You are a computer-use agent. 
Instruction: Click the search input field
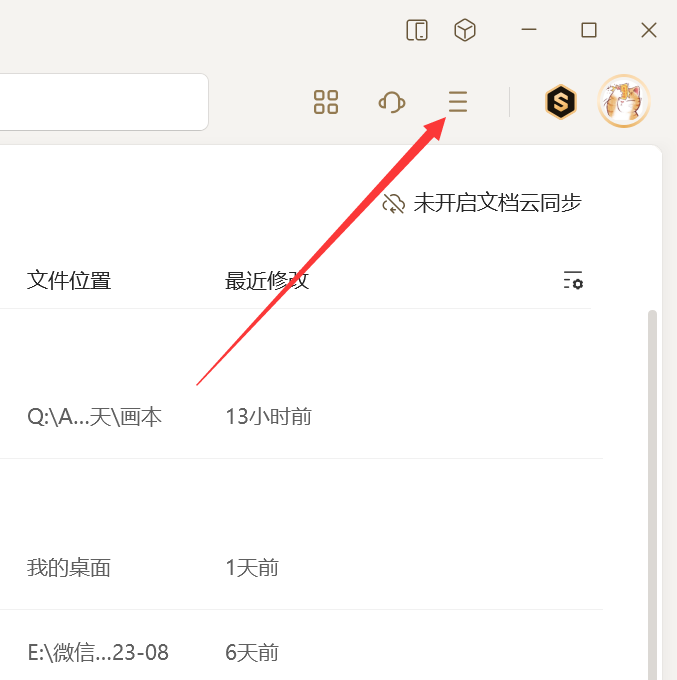coord(100,102)
